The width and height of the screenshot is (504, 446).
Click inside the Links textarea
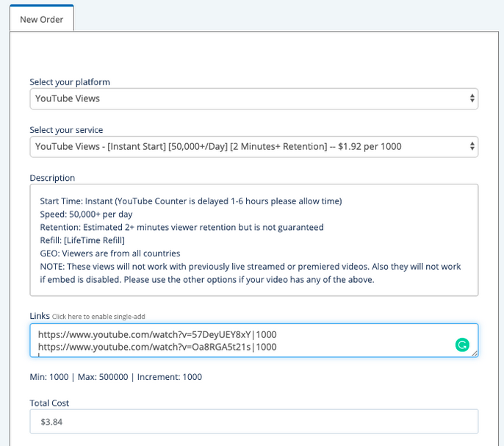254,340
